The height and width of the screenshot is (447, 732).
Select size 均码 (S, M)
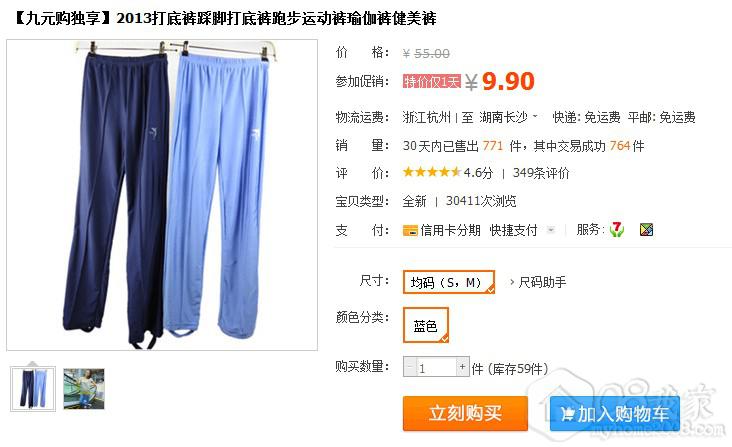(x=449, y=282)
